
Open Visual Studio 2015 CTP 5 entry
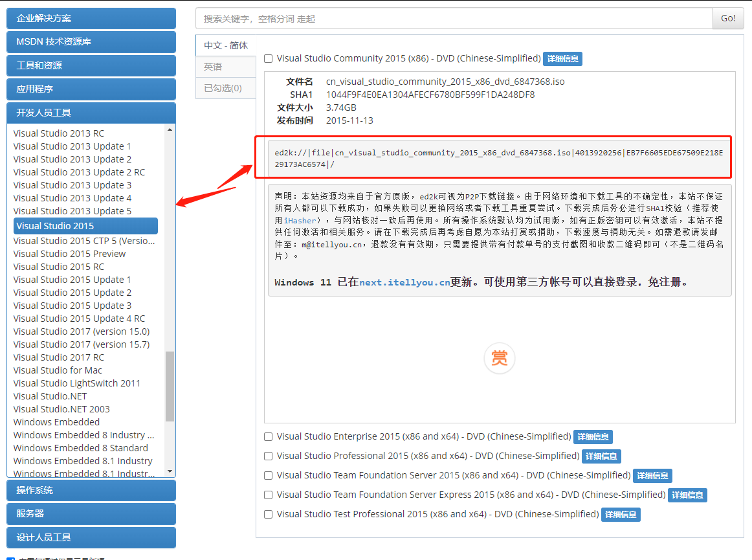tap(84, 241)
